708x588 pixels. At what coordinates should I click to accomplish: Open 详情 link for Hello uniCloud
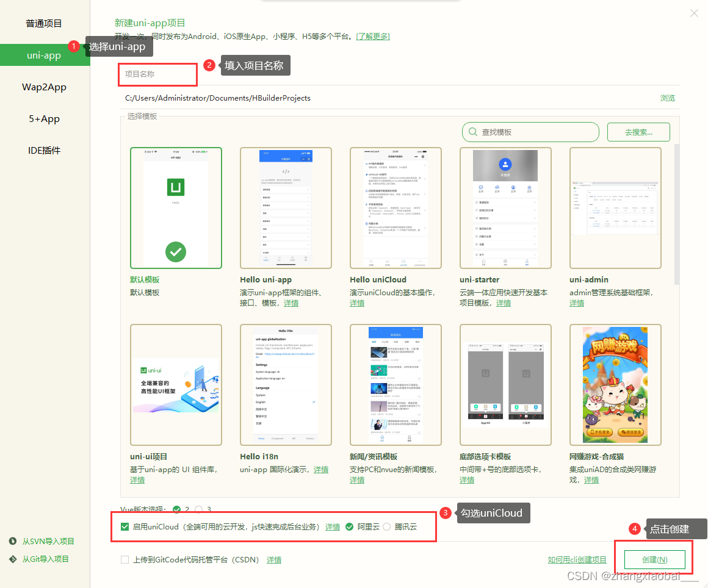[356, 303]
